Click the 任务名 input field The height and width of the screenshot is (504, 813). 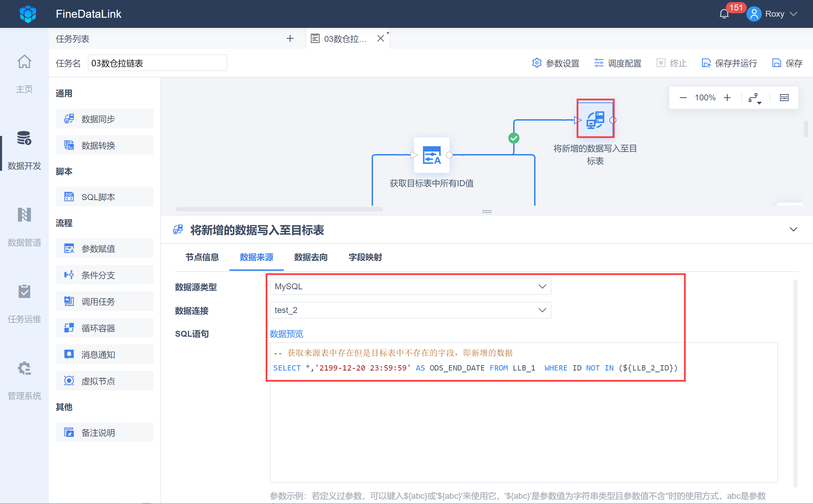click(x=157, y=63)
